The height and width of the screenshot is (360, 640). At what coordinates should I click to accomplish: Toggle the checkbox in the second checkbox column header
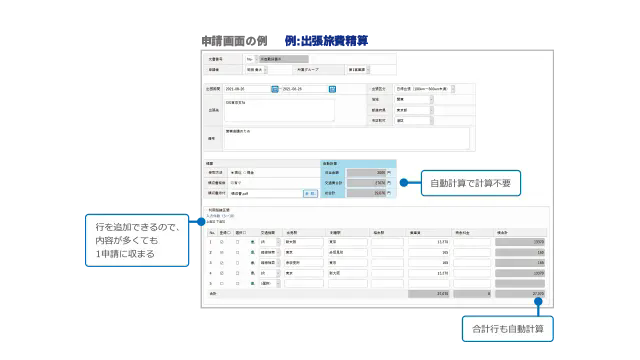(244, 233)
